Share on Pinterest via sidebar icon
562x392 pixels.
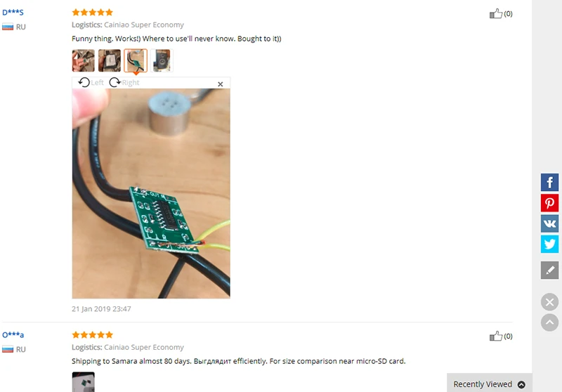(x=549, y=203)
